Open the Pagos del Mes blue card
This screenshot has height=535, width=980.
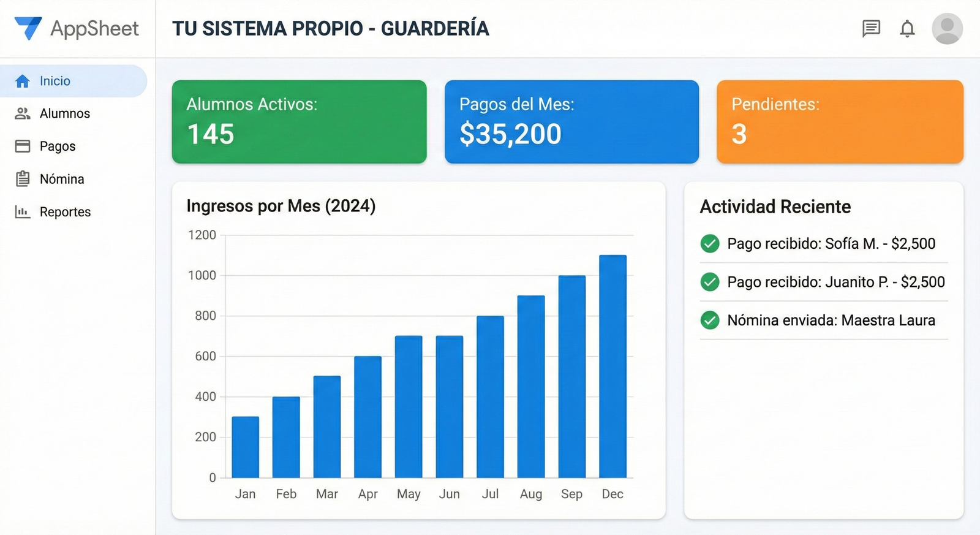571,121
